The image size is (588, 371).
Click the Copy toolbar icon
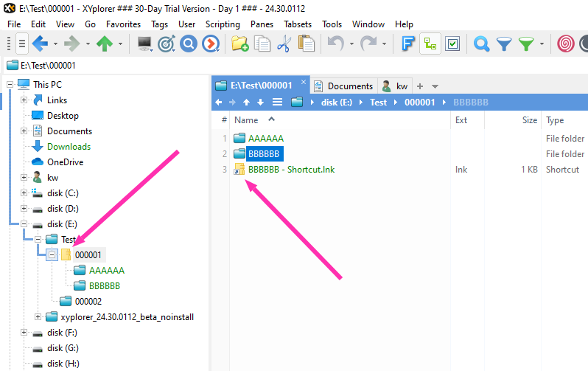click(x=262, y=44)
